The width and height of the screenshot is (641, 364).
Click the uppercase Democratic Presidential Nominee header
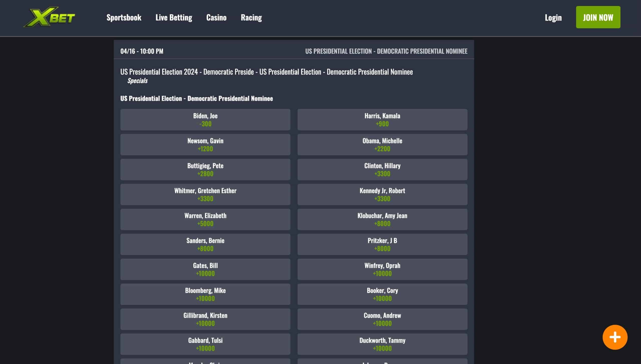coord(386,51)
